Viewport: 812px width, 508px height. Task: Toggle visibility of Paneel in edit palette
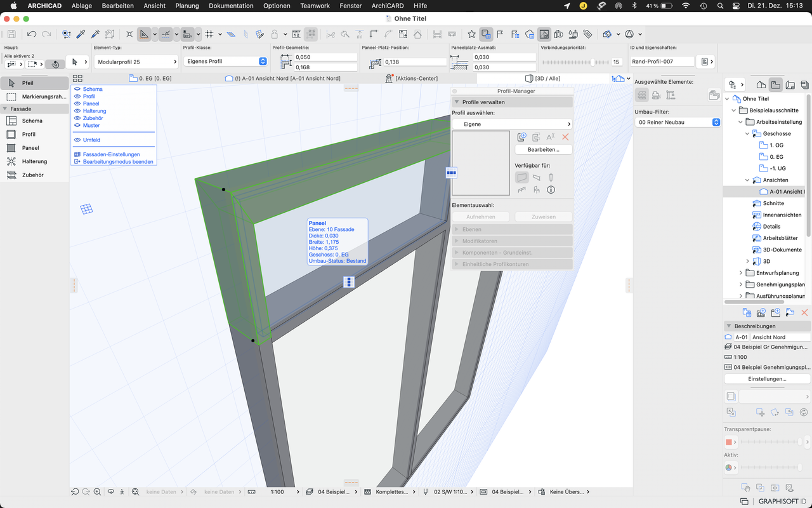pos(77,104)
